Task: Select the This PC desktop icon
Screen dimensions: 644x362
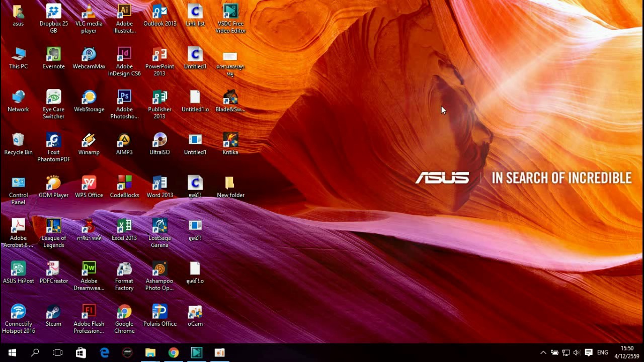Action: coord(18,58)
